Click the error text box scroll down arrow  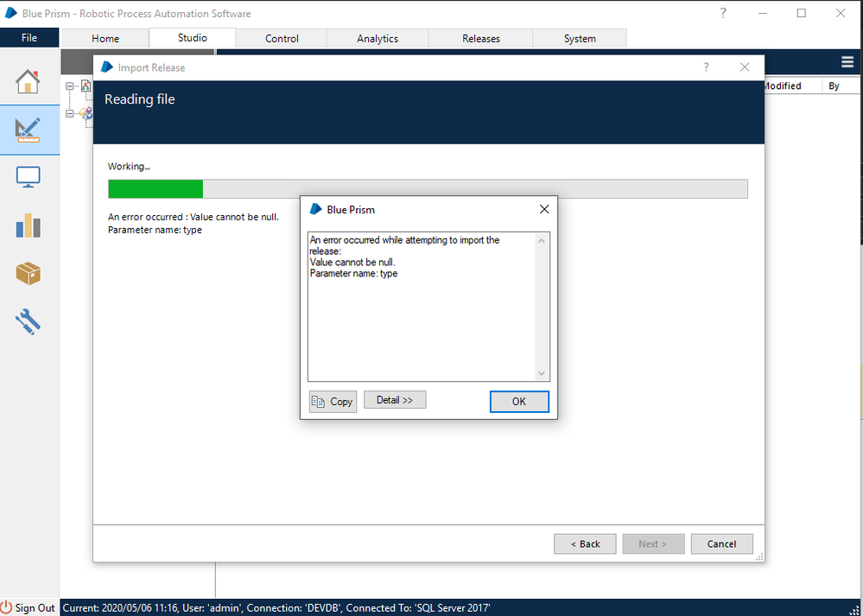542,373
